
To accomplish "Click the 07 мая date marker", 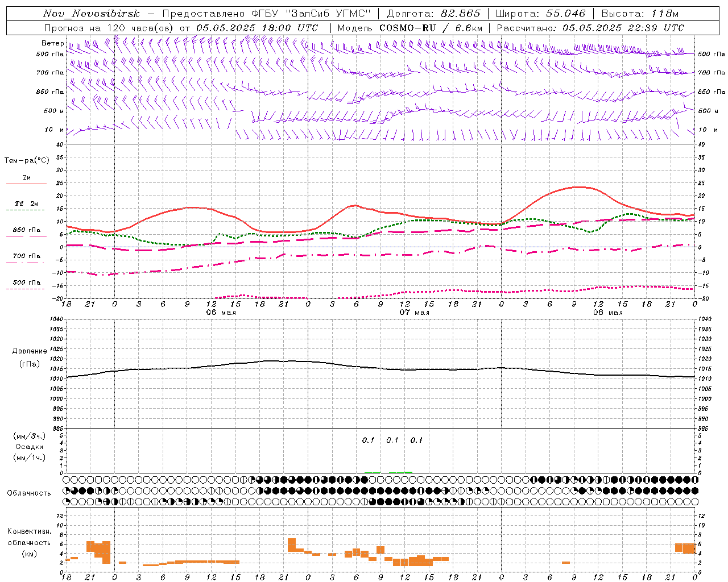I will pyautogui.click(x=415, y=313).
